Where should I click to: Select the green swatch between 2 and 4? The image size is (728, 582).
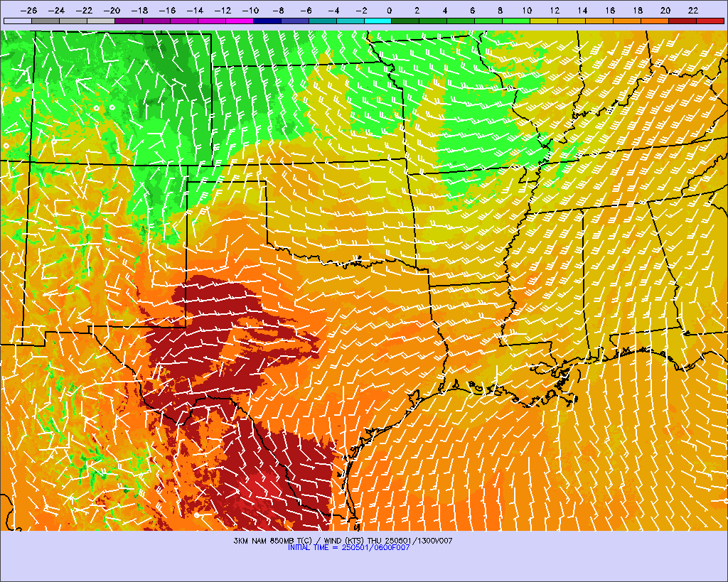pos(433,21)
